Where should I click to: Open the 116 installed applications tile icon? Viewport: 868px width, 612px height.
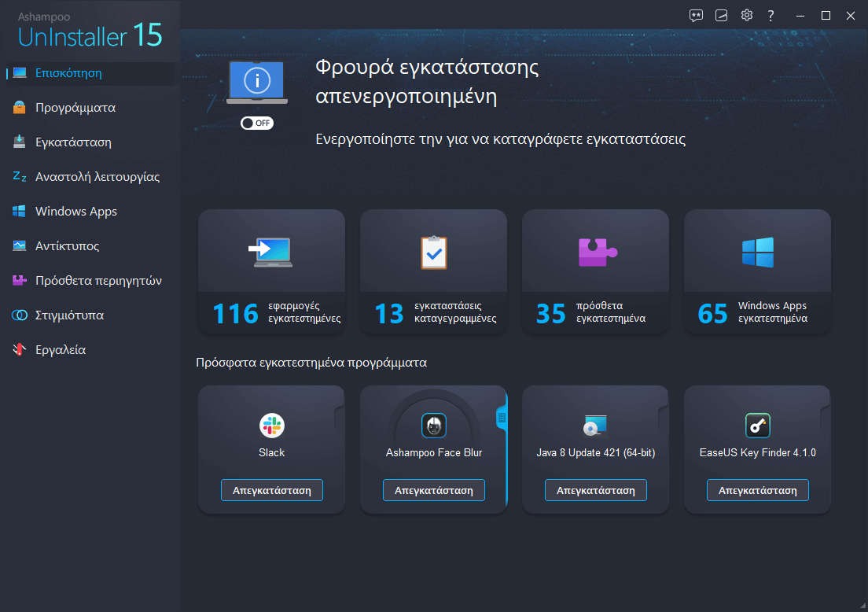tap(270, 253)
